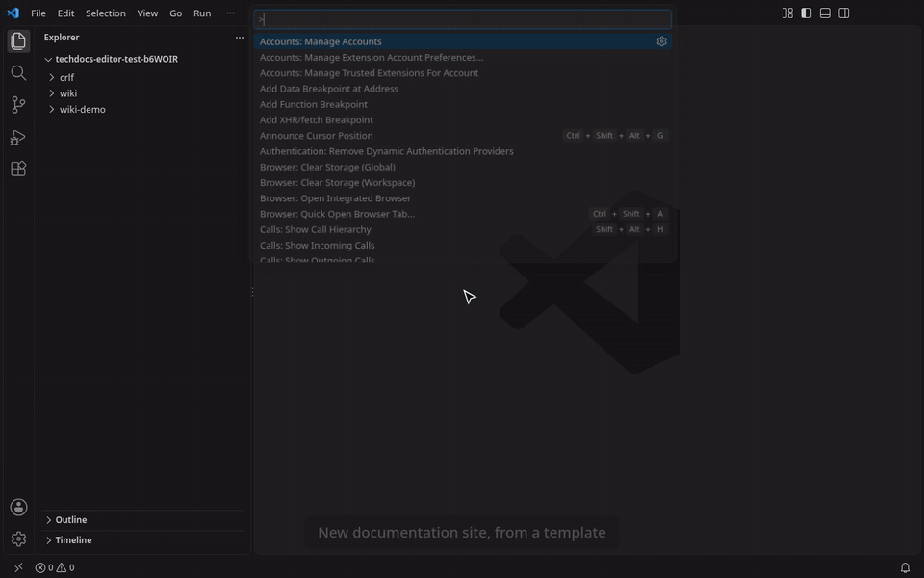Select Browser: Clear Storage (Workspace)
The image size is (924, 578).
click(463, 183)
